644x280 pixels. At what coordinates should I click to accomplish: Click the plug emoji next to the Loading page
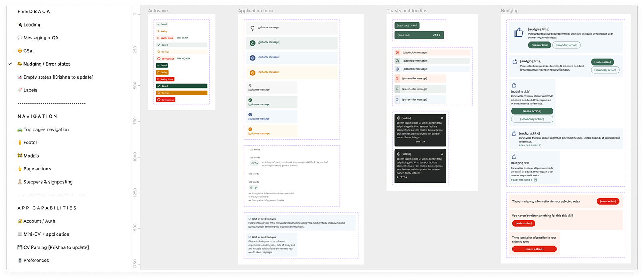point(20,25)
